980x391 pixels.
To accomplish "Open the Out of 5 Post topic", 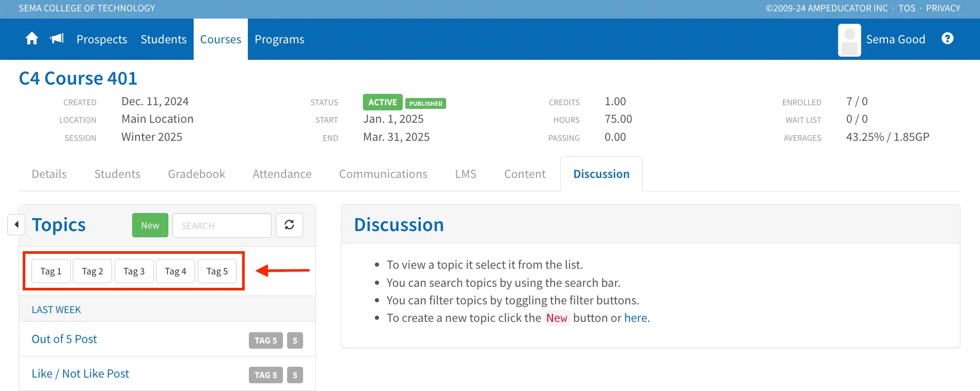I will tap(64, 339).
